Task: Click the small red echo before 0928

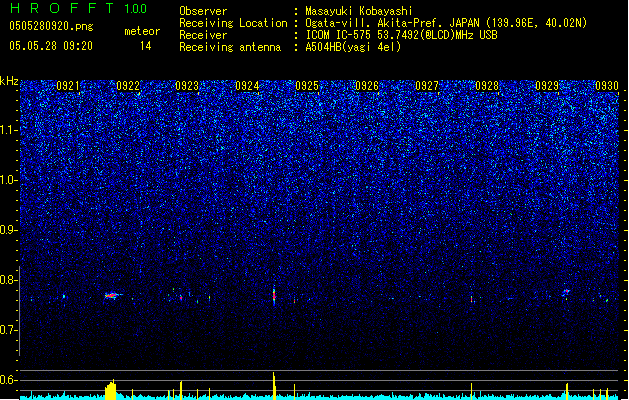Action: click(x=471, y=299)
